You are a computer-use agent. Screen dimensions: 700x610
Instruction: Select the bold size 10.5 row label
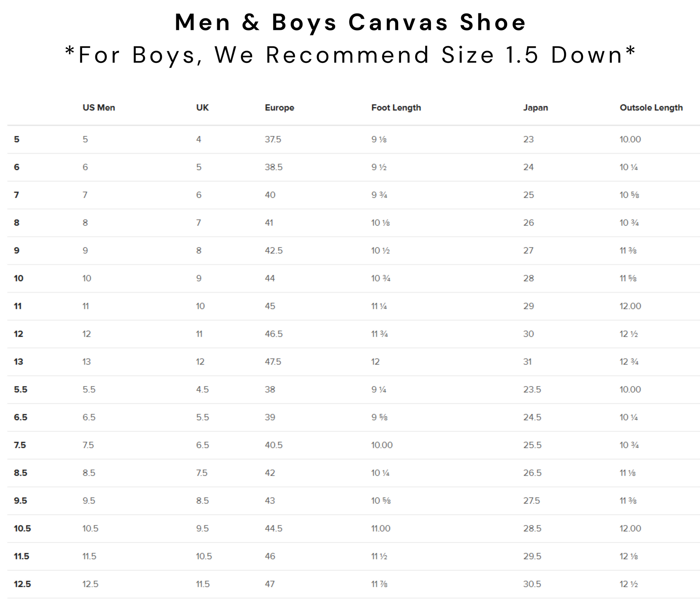22,528
